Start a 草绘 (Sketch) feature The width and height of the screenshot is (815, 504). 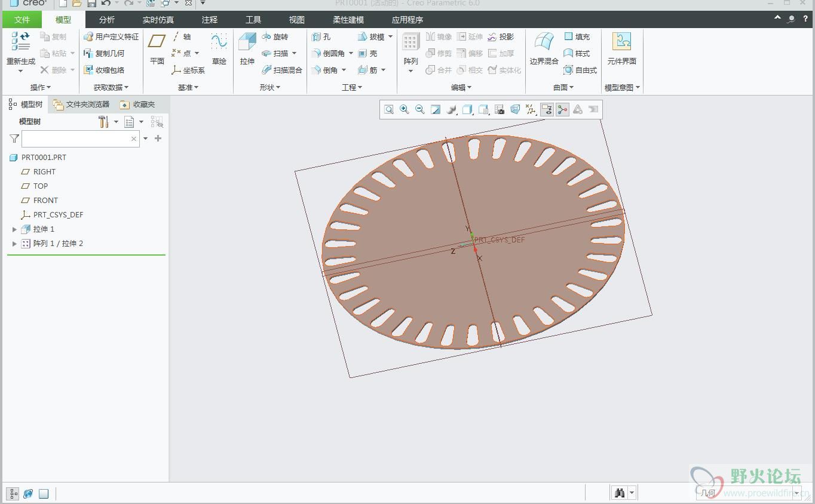click(x=219, y=49)
